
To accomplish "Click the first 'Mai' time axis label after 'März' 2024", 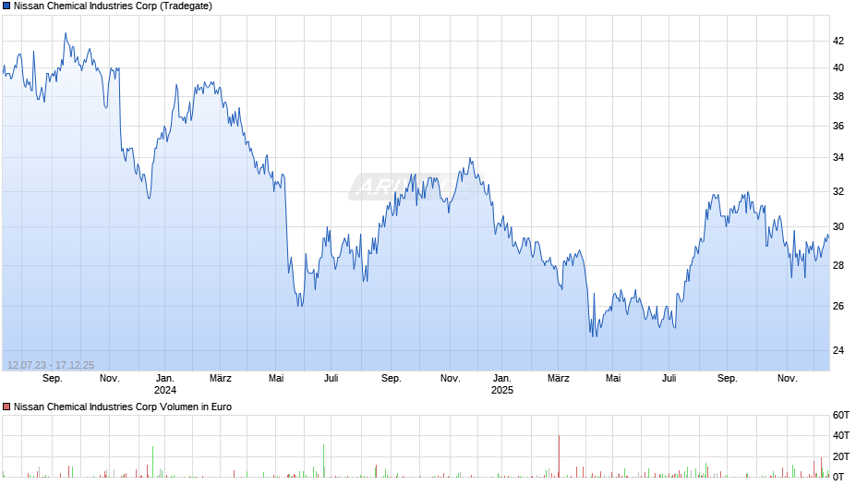I will (x=276, y=379).
